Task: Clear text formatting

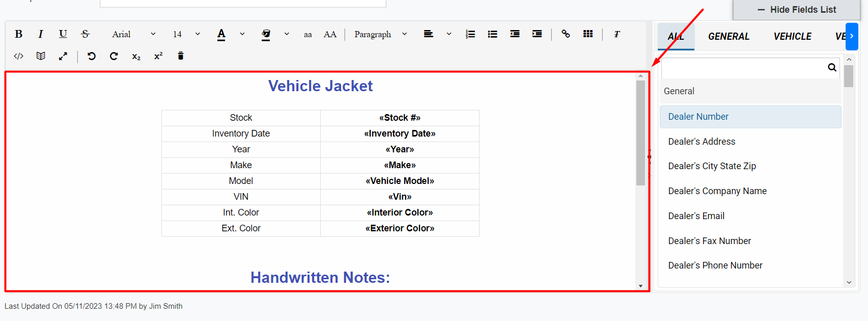Action: (617, 34)
